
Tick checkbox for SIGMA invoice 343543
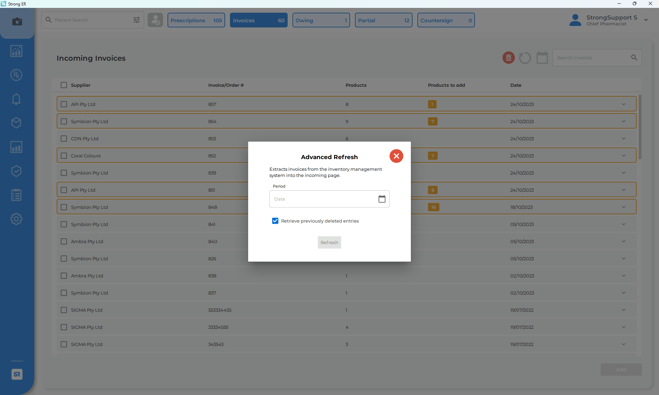(64, 344)
